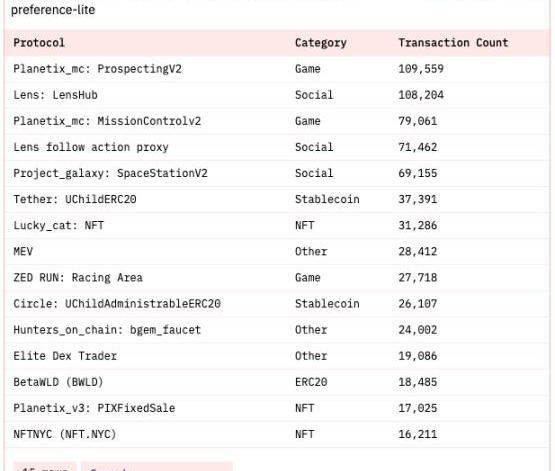Sort by Transaction Count column header
The height and width of the screenshot is (471, 555).
(x=453, y=43)
